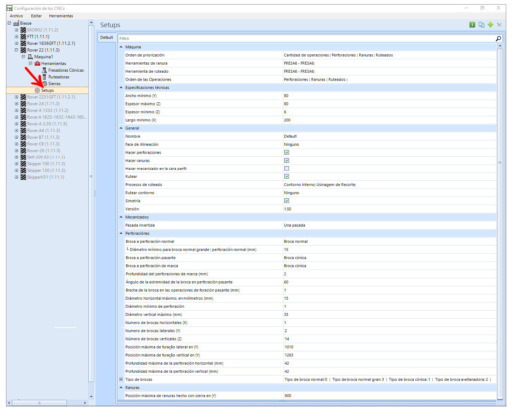Select the Herramientas toolbox icon in tree

click(37, 64)
